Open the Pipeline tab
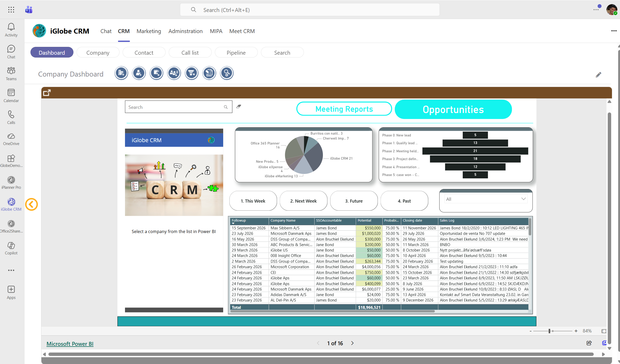This screenshot has width=620, height=364. pos(236,53)
